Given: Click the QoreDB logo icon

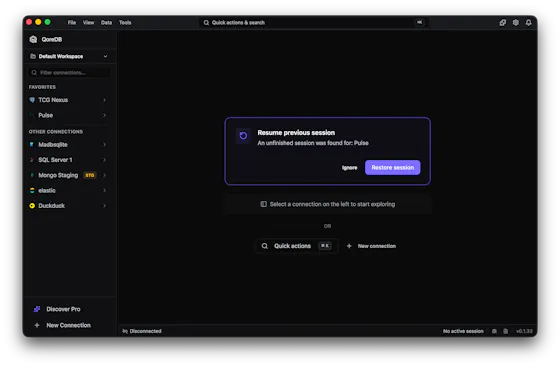Looking at the screenshot, I should pyautogui.click(x=33, y=39).
